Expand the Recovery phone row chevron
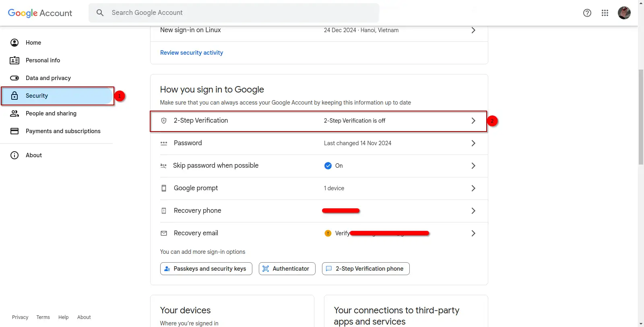644x327 pixels. click(x=473, y=211)
